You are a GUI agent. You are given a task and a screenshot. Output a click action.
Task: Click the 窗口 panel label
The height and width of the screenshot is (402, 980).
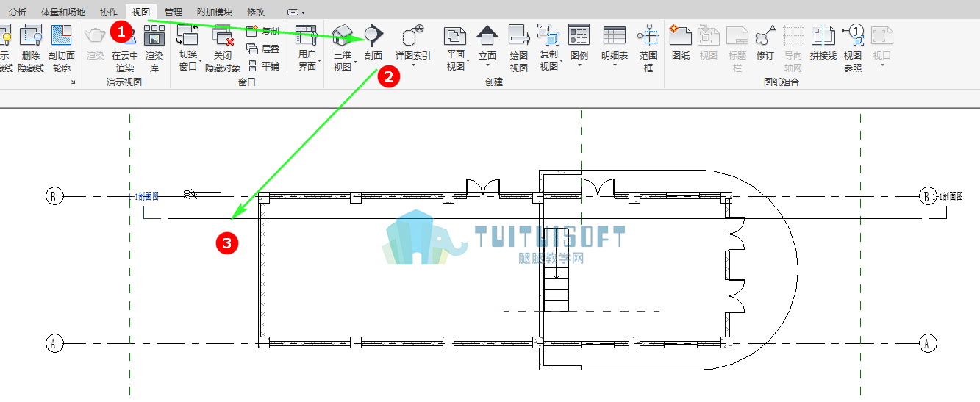tap(247, 82)
